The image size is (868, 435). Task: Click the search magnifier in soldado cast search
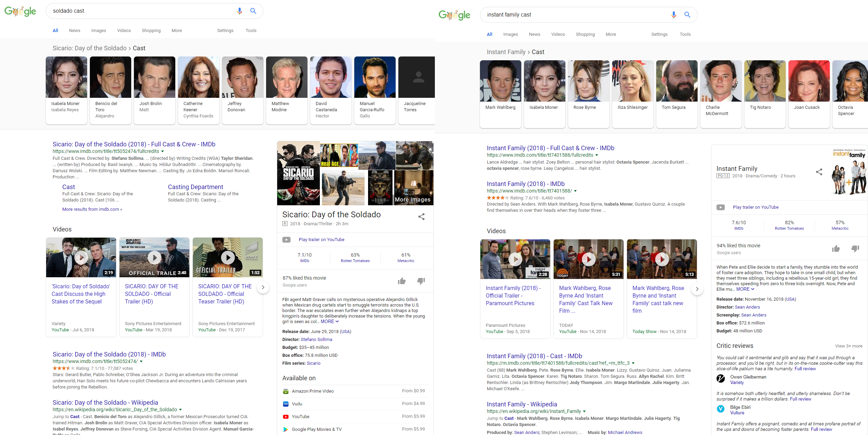(x=253, y=11)
